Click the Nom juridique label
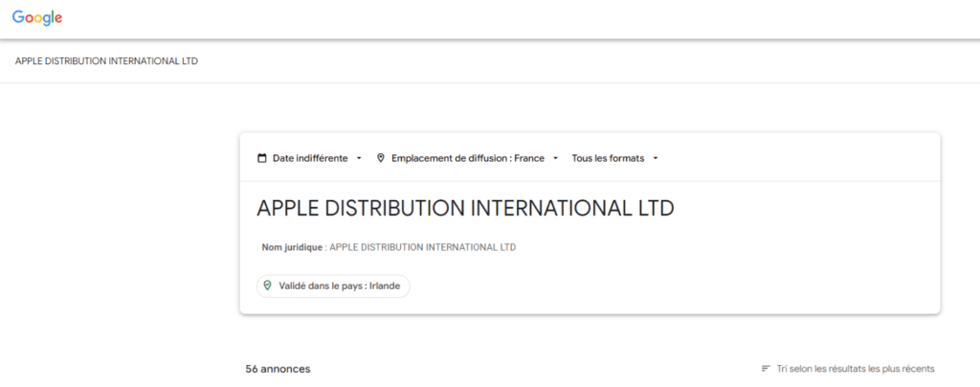 [292, 247]
